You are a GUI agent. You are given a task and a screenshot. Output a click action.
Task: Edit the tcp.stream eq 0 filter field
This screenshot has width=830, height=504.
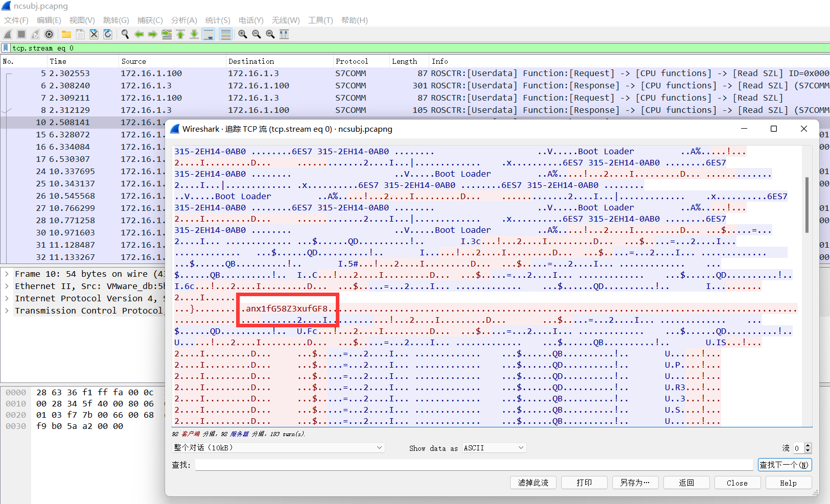(x=419, y=48)
